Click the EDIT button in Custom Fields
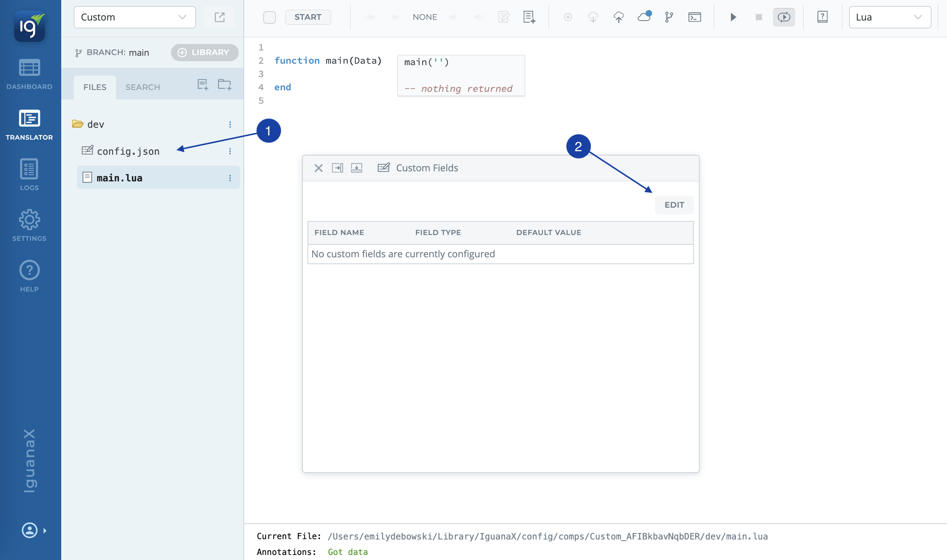The image size is (947, 560). pos(674,205)
